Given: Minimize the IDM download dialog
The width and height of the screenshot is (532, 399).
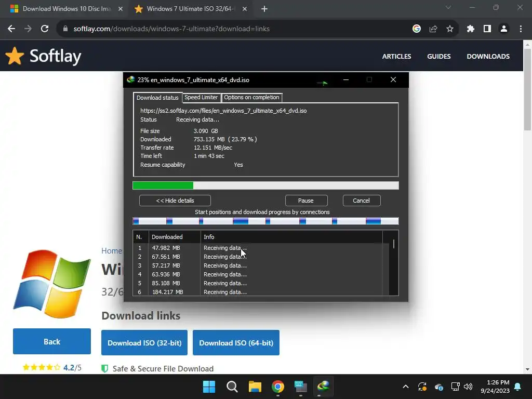Looking at the screenshot, I should [346, 79].
